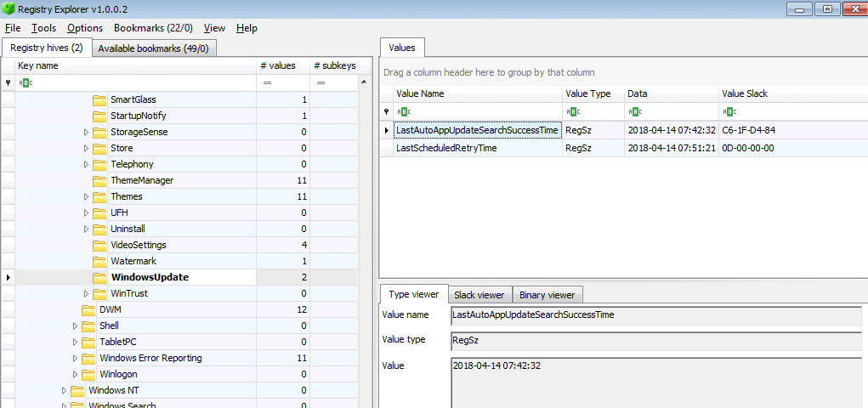Select the LastScheduledRetryTime value row
Image resolution: width=868 pixels, height=408 pixels.
[x=624, y=149]
